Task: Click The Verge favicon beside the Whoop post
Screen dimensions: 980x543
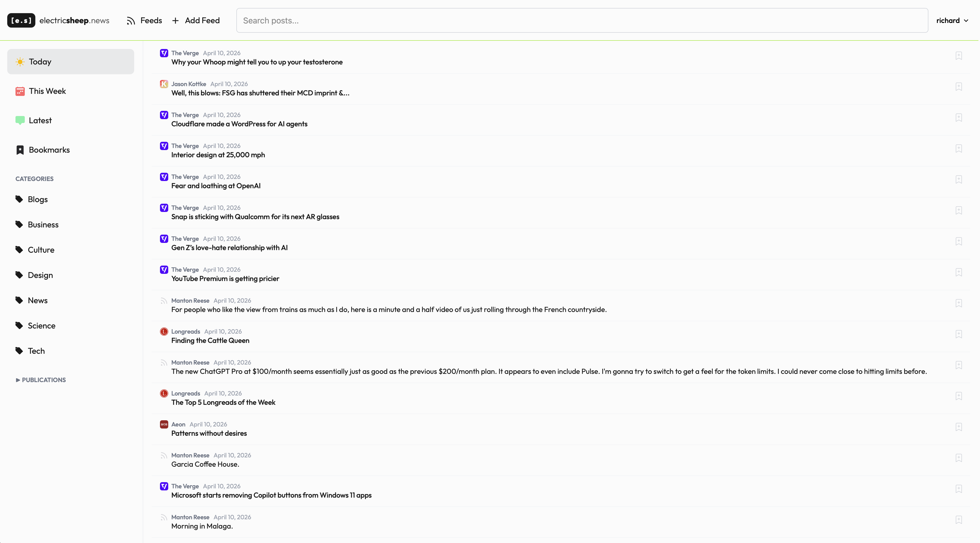Action: point(164,53)
